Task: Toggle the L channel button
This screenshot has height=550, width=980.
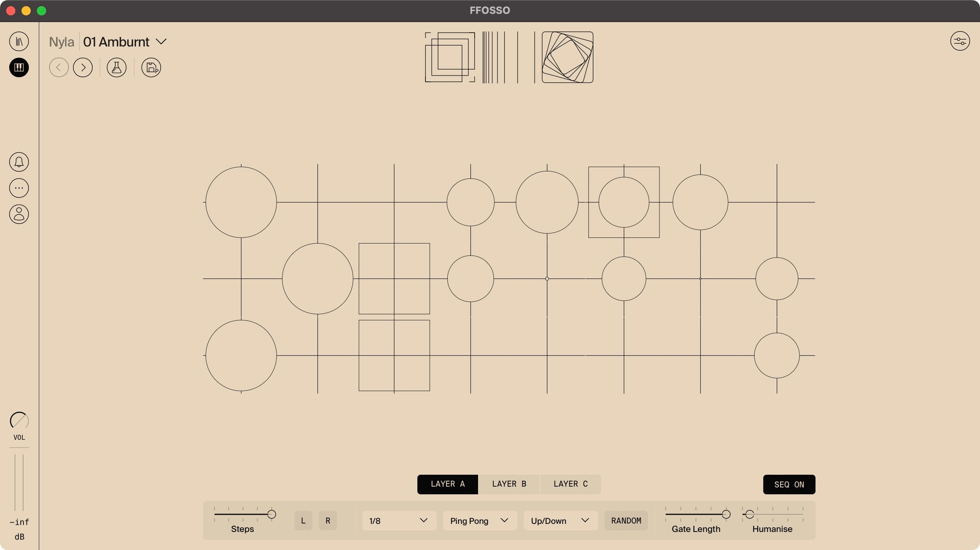Action: click(x=303, y=521)
